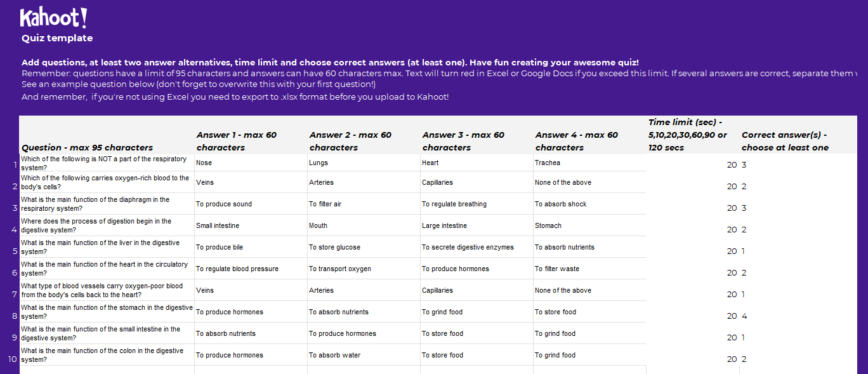Screen dimensions: 868x374
Task: Select the question about the diaphragm's function
Action: coord(106,204)
